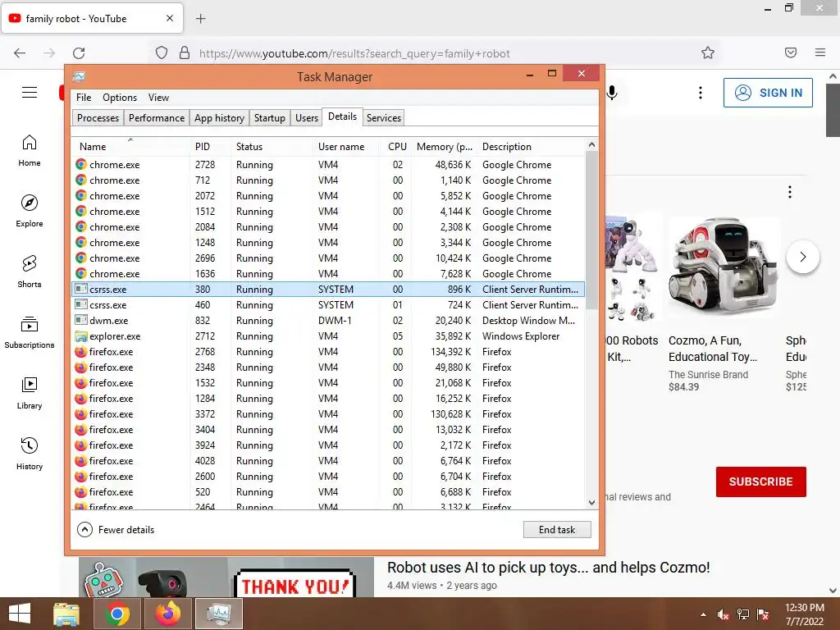Bookmark this page with star icon
Image resolution: width=840 pixels, height=630 pixels.
click(x=708, y=52)
